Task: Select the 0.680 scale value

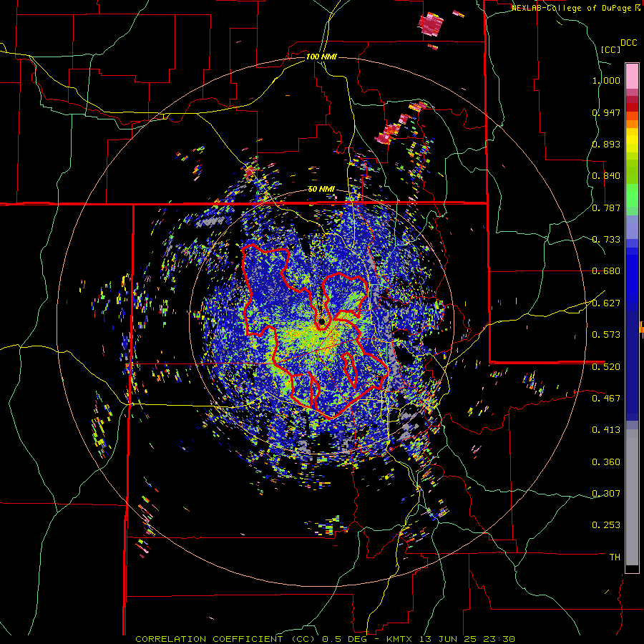Action: pos(606,271)
